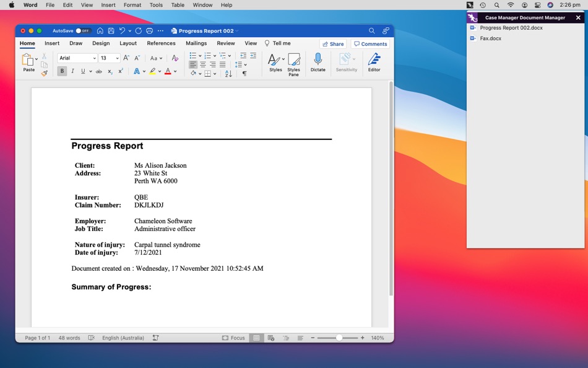Viewport: 588px width, 368px height.
Task: Enable Focus mode in status bar
Action: [x=233, y=338]
